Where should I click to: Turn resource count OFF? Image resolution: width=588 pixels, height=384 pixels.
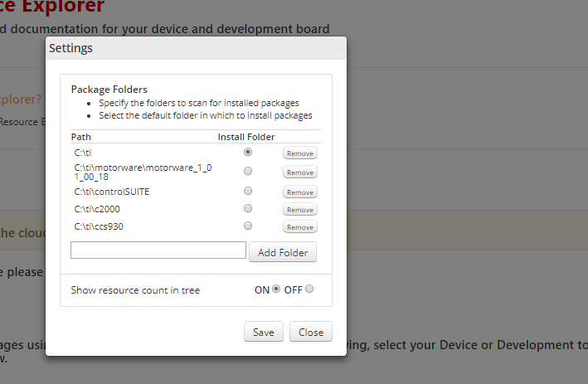(x=309, y=289)
